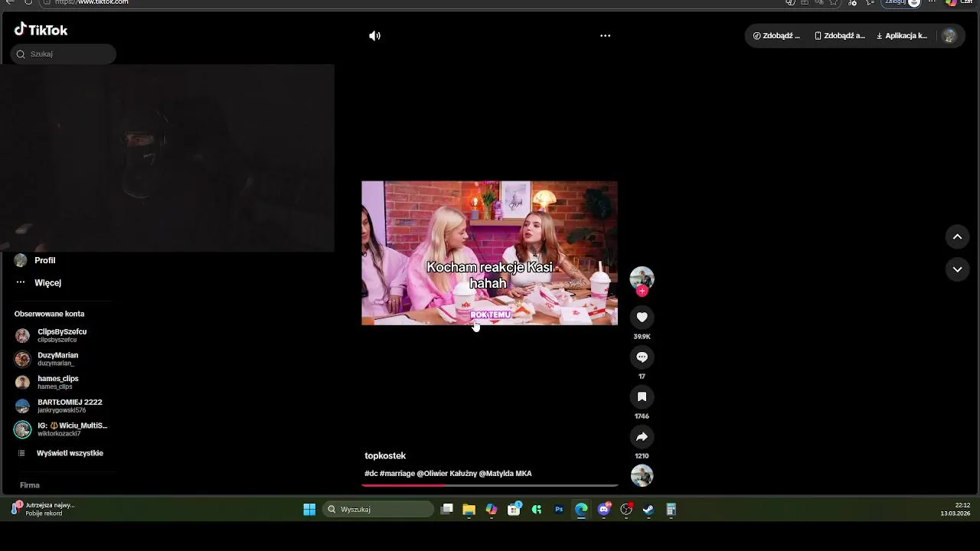Open the @Matylda MKA mention
Viewport: 980px width, 551px height.
click(505, 474)
